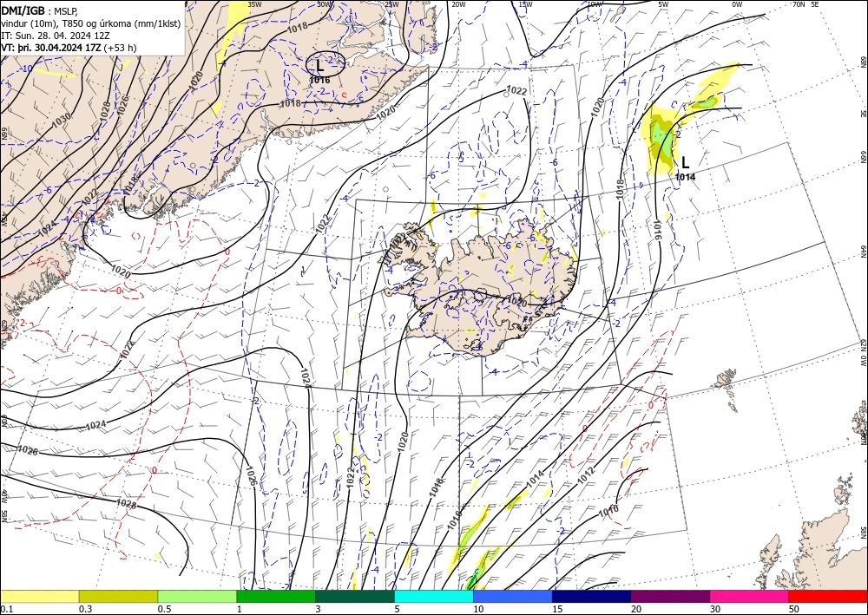This screenshot has height=615, width=868.
Task: Click the 20W longitude label at top
Action: pos(458,4)
